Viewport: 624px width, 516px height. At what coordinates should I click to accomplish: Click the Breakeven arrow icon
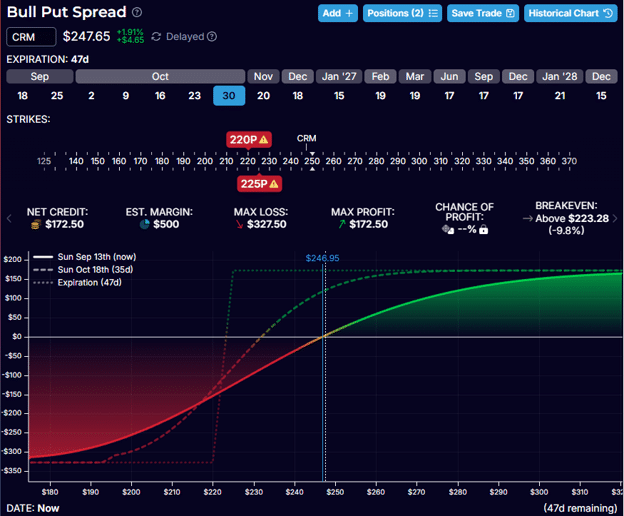(528, 218)
